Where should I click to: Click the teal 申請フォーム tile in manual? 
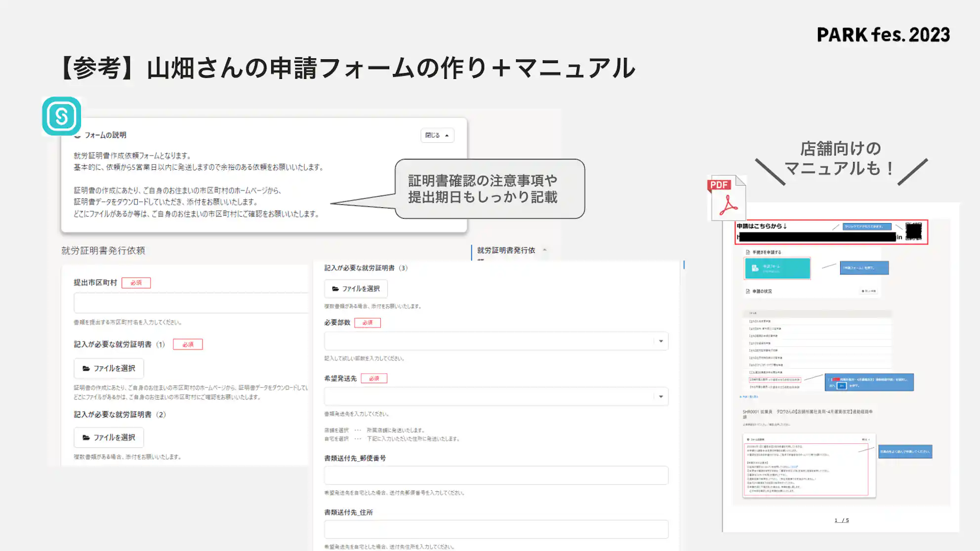[777, 268]
